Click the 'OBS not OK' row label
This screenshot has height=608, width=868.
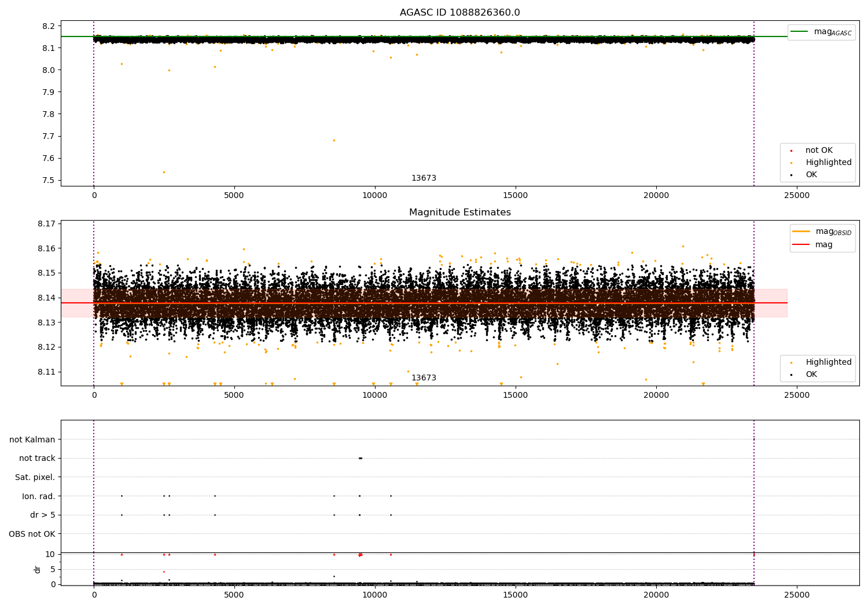(32, 534)
